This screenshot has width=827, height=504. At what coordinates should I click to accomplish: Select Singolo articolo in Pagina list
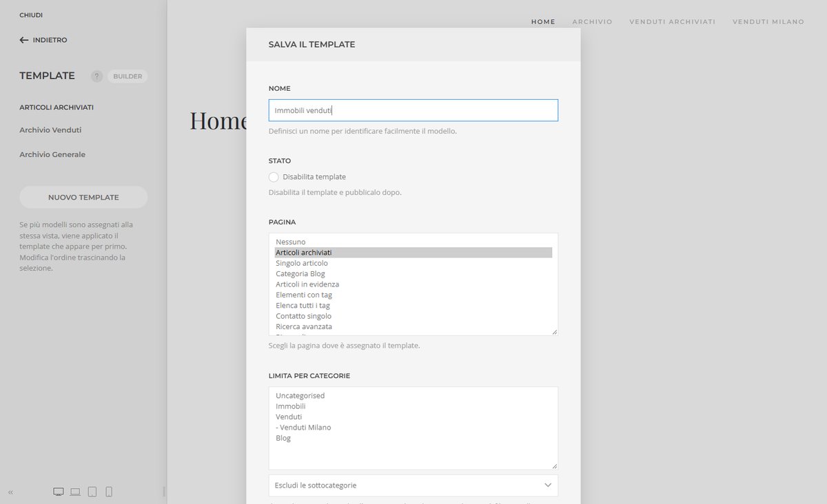(413, 263)
